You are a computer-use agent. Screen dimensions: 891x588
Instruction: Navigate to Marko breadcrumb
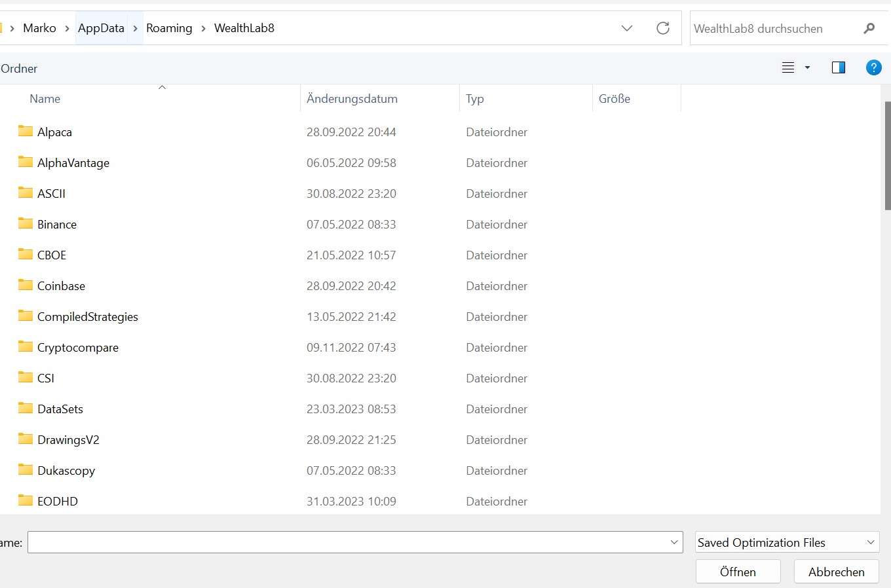(39, 28)
